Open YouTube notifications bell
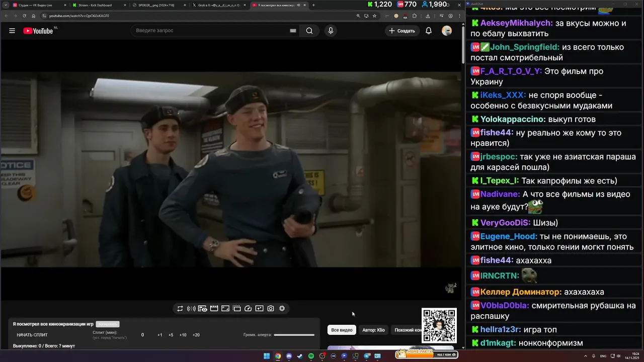Viewport: 644px width, 362px height. (429, 31)
